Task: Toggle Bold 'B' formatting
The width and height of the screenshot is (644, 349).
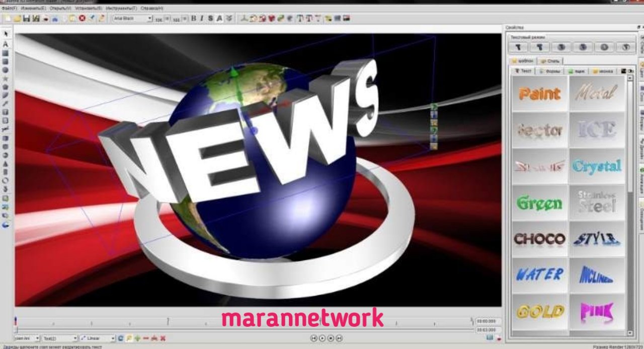Action: (x=194, y=18)
